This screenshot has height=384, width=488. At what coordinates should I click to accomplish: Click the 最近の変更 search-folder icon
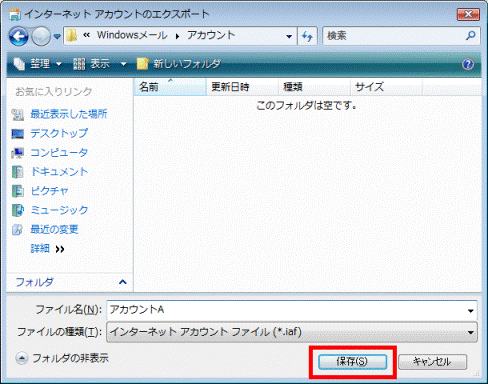[x=17, y=230]
